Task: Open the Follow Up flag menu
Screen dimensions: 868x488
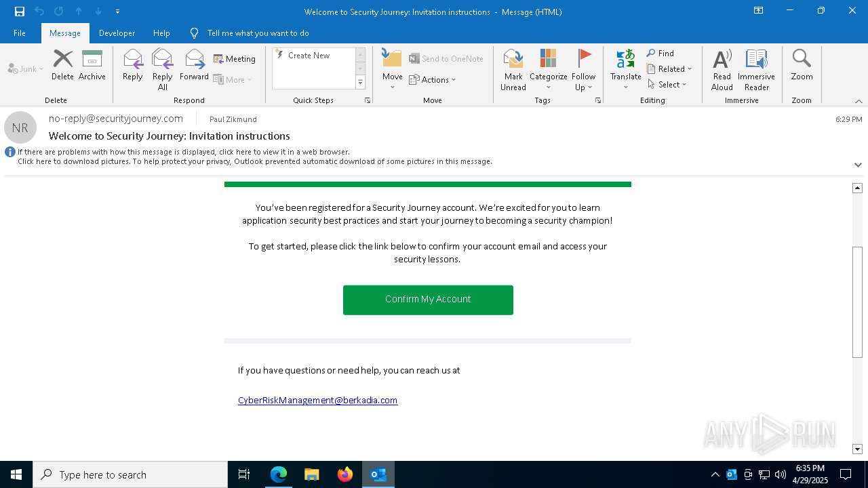Action: point(583,69)
